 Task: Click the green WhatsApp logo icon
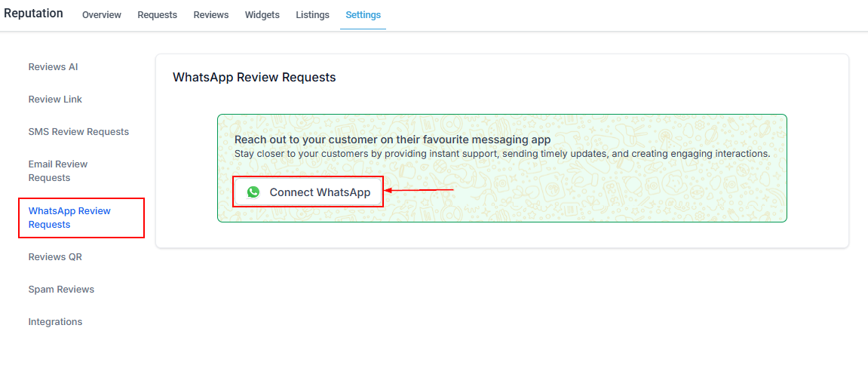(253, 192)
